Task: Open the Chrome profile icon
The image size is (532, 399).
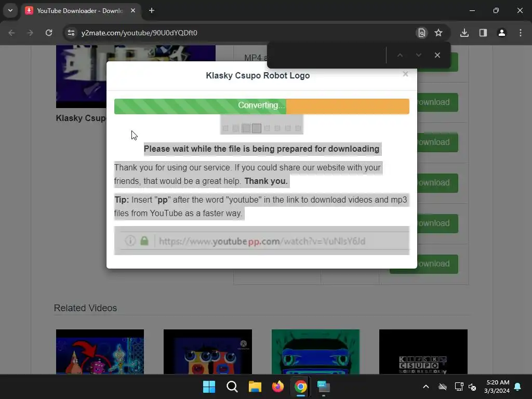Action: pos(502,33)
